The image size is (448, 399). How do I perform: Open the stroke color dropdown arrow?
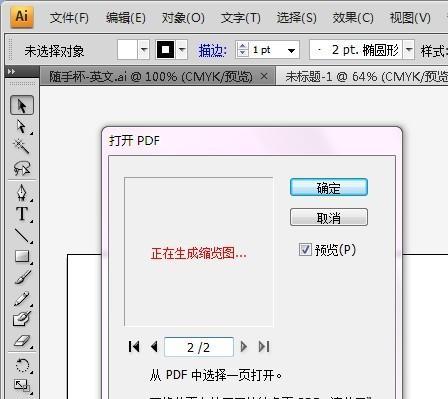(x=182, y=50)
